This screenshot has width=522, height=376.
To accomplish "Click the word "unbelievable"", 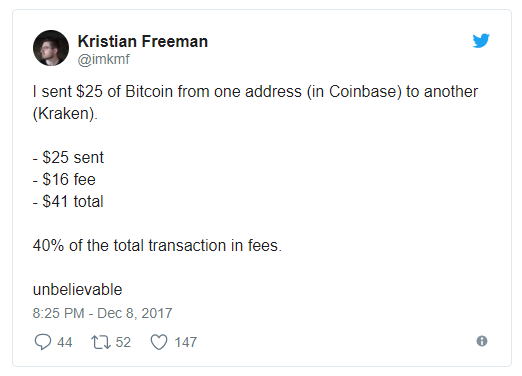I will (x=77, y=289).
